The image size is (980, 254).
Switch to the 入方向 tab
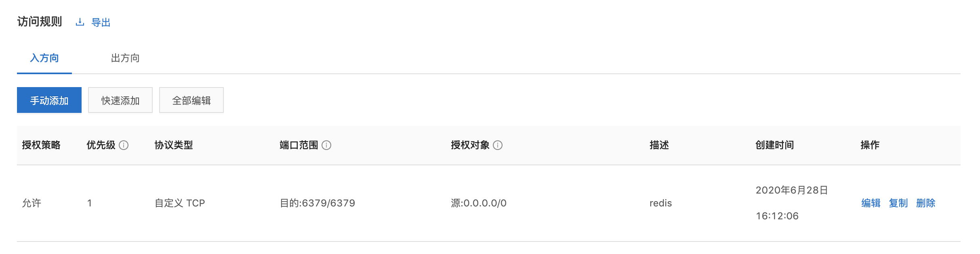pyautogui.click(x=44, y=58)
